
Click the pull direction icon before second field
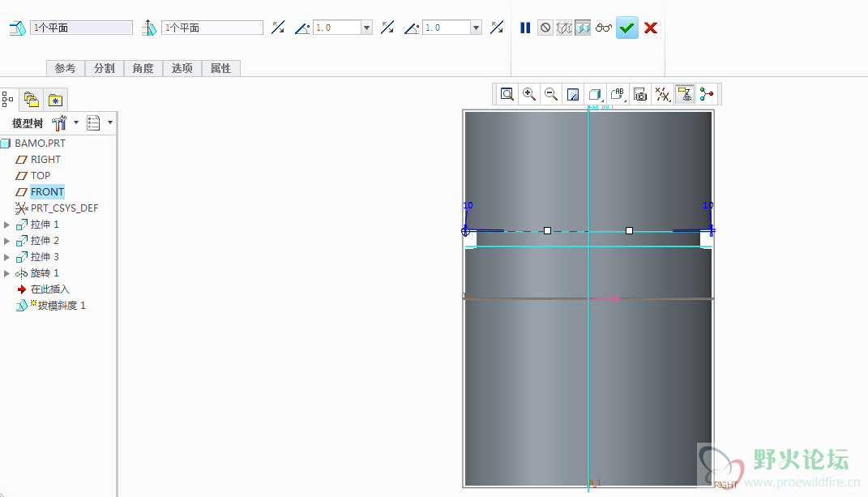tap(149, 28)
